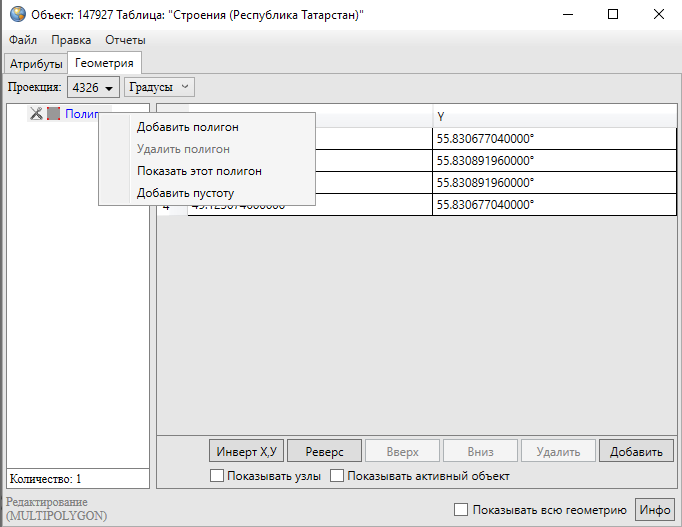This screenshot has height=527, width=682.
Task: Click the Инфо button
Action: coord(655,510)
